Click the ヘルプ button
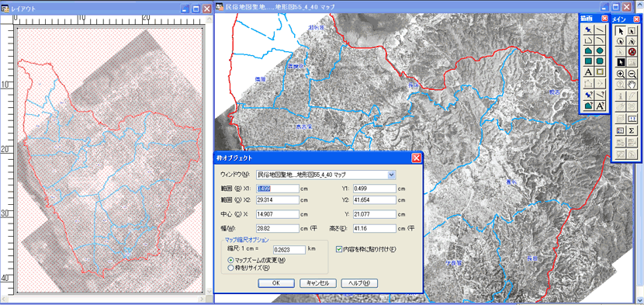 (359, 283)
